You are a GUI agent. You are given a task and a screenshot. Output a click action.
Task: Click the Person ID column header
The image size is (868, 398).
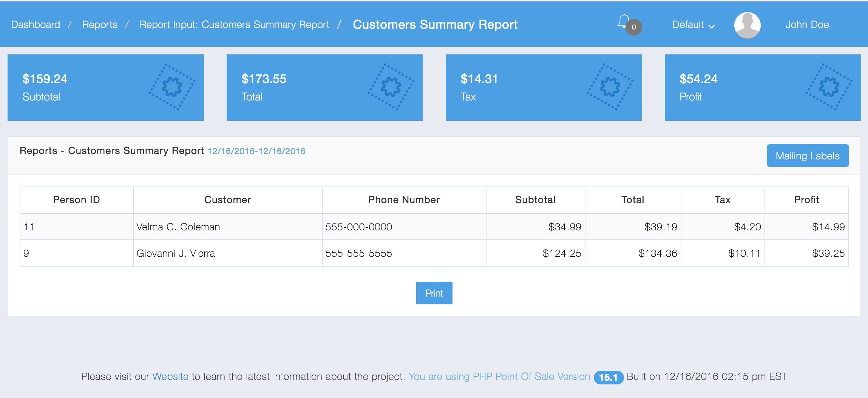[76, 200]
